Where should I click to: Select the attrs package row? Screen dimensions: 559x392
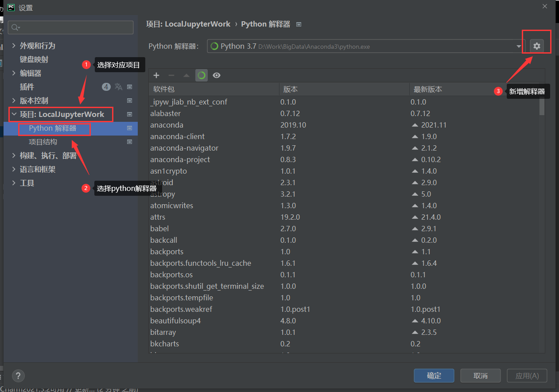pyautogui.click(x=344, y=217)
